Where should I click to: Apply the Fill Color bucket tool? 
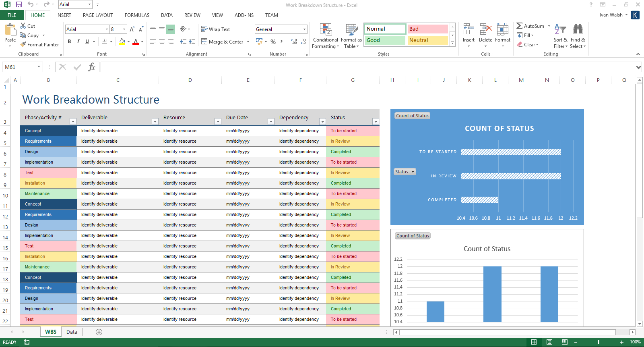(x=122, y=42)
